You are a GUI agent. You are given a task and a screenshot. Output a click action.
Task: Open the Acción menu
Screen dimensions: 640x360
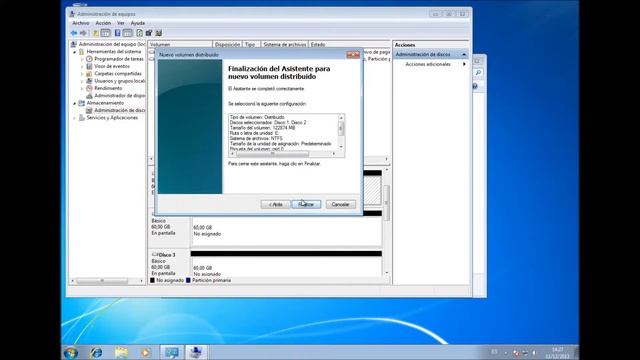(103, 23)
